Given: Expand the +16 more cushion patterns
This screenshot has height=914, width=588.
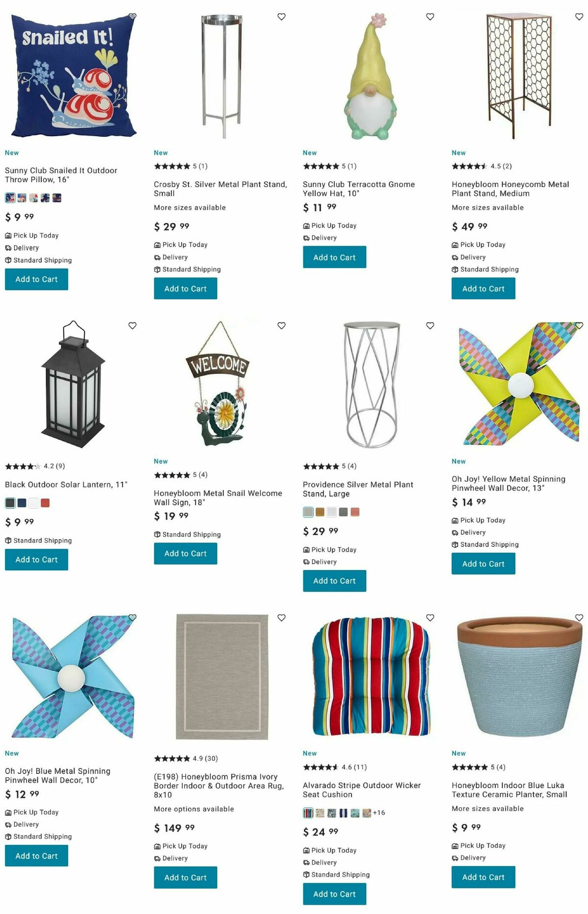Looking at the screenshot, I should pos(379,813).
